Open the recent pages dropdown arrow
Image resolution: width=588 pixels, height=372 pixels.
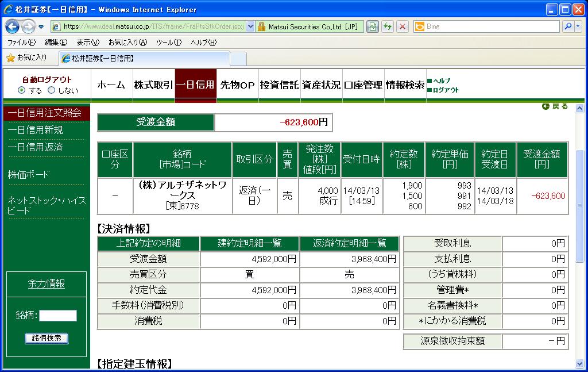point(41,27)
